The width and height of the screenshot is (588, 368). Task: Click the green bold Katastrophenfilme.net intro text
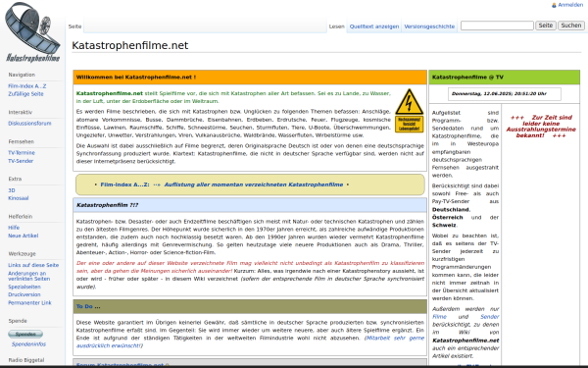(110, 93)
